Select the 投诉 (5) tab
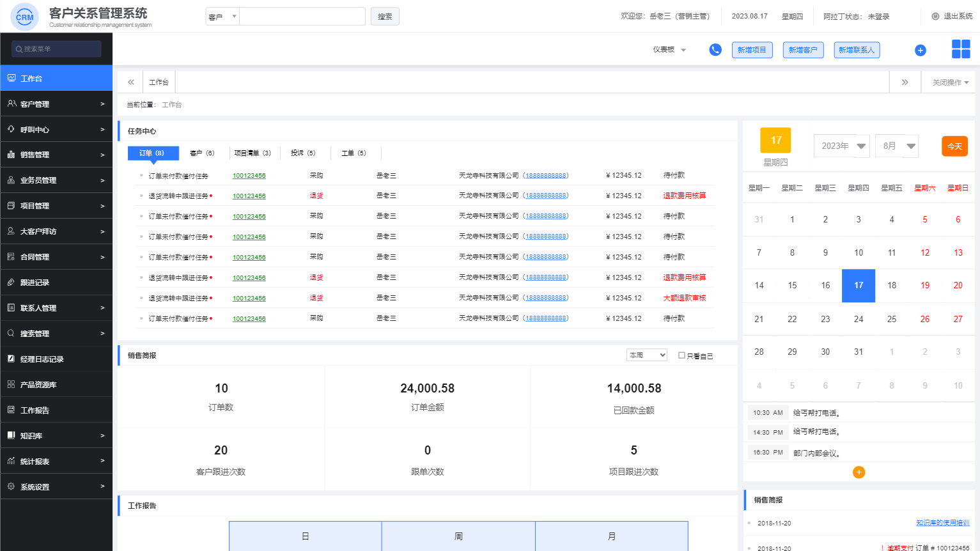Viewport: 980px width, 551px height. (x=303, y=153)
